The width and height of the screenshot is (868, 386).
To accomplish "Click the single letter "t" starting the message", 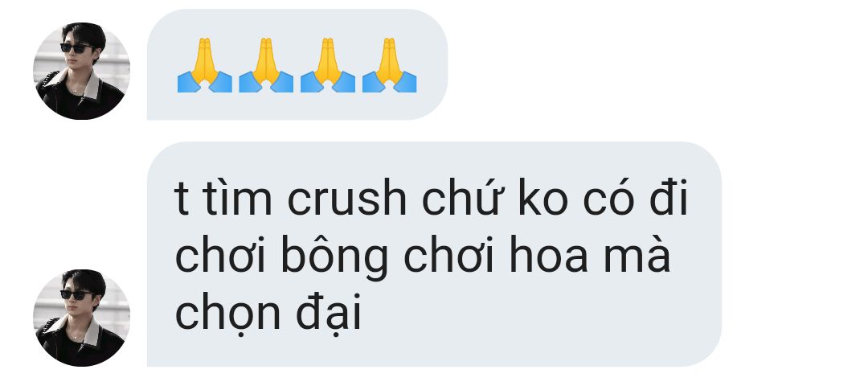I will coord(182,199).
